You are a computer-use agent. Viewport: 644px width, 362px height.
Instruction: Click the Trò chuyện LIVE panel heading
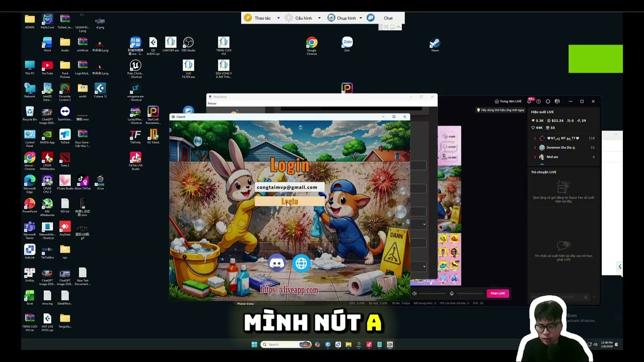544,172
